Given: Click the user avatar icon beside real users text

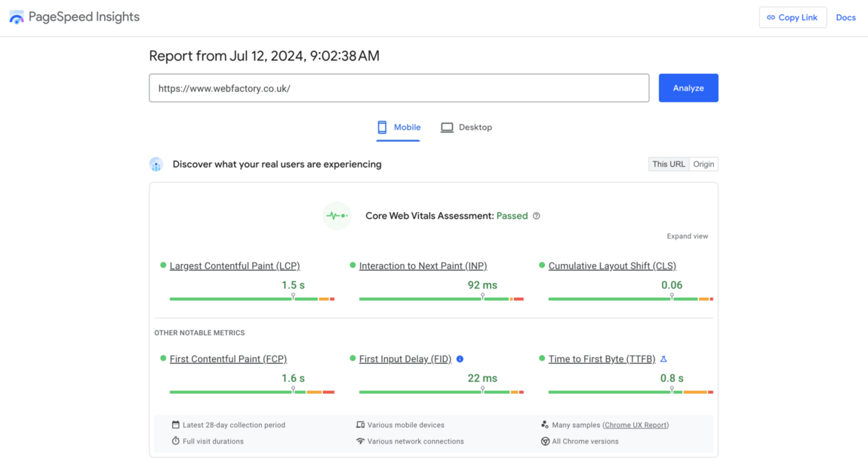Looking at the screenshot, I should coord(157,164).
